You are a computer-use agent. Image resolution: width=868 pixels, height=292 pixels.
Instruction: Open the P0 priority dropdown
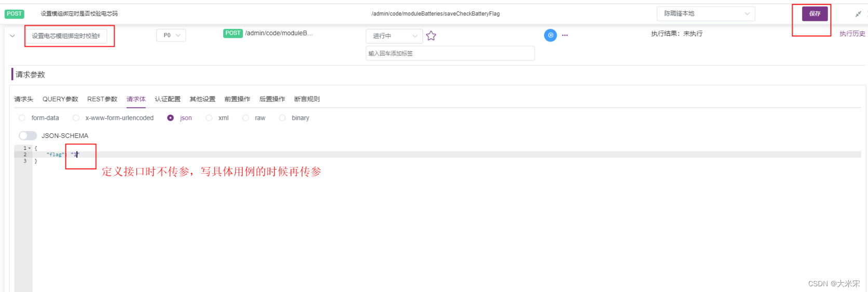coord(171,35)
